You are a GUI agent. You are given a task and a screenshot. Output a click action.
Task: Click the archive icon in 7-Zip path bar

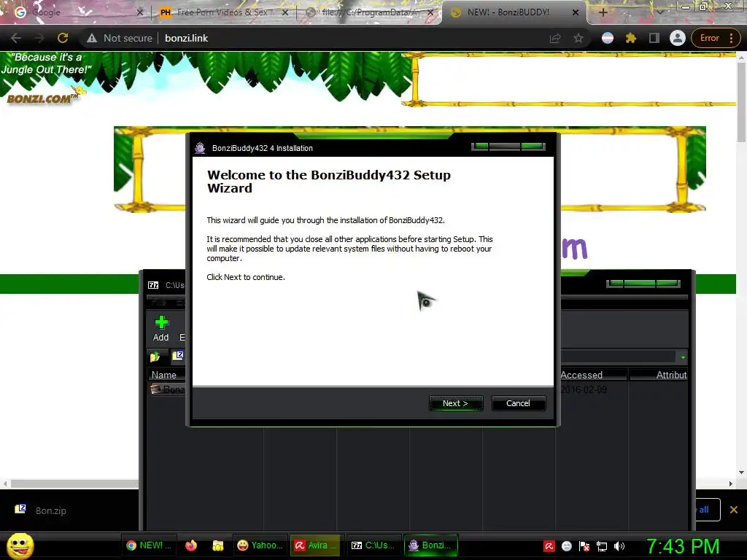coord(178,355)
